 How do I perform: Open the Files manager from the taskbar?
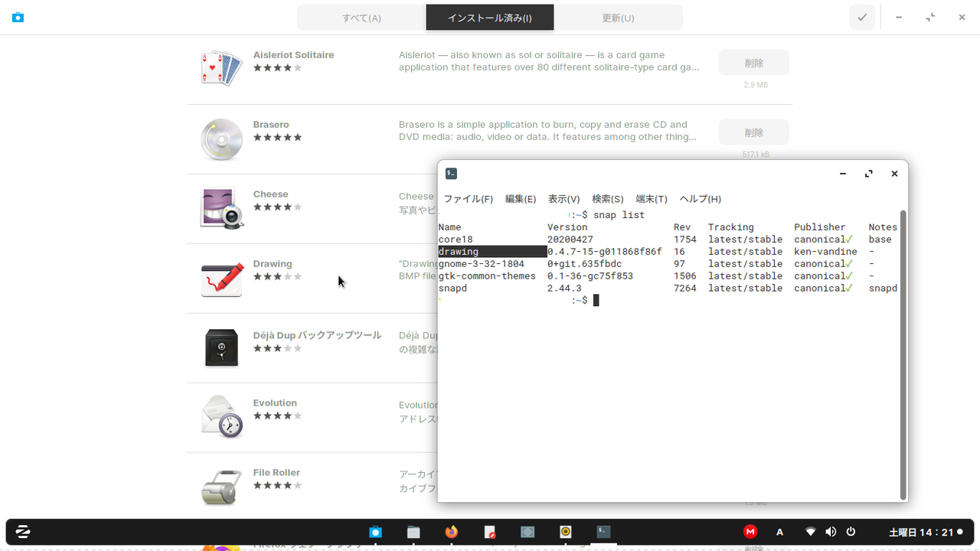[x=413, y=532]
